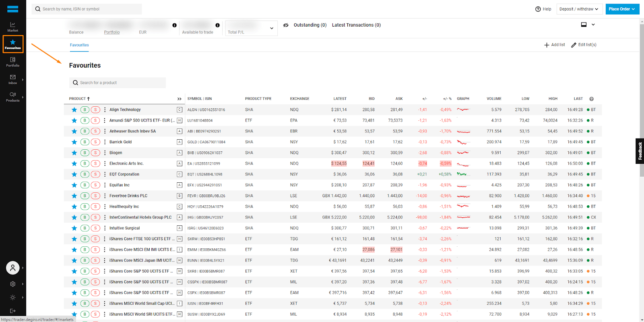Toggle favourite star for EQT Corporation
Viewport: 644px width, 322px height.
[x=74, y=174]
